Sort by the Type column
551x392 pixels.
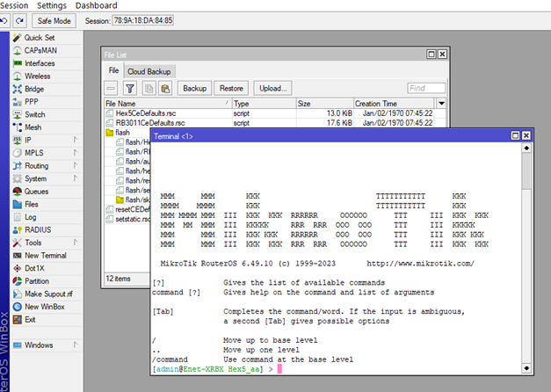(x=264, y=104)
